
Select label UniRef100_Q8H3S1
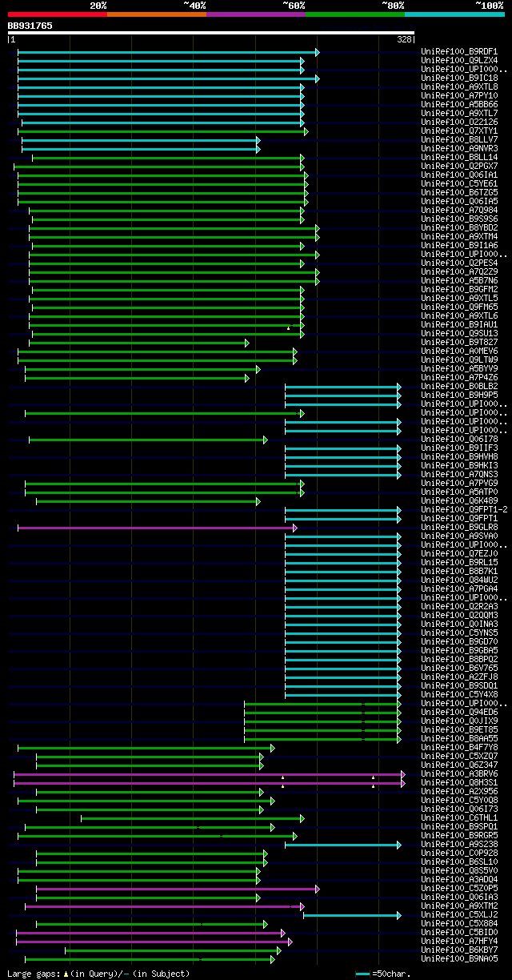[x=459, y=783]
